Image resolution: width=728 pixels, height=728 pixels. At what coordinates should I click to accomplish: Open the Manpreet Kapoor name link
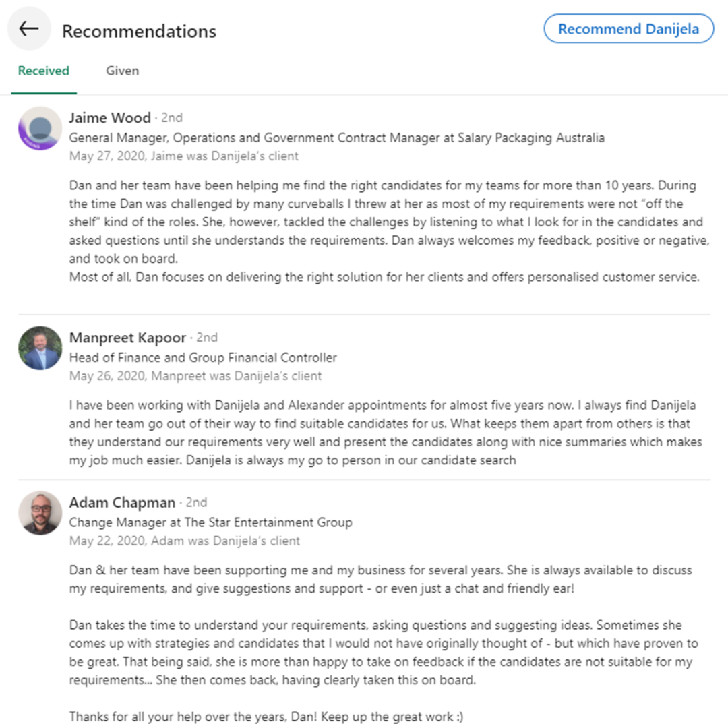[127, 338]
